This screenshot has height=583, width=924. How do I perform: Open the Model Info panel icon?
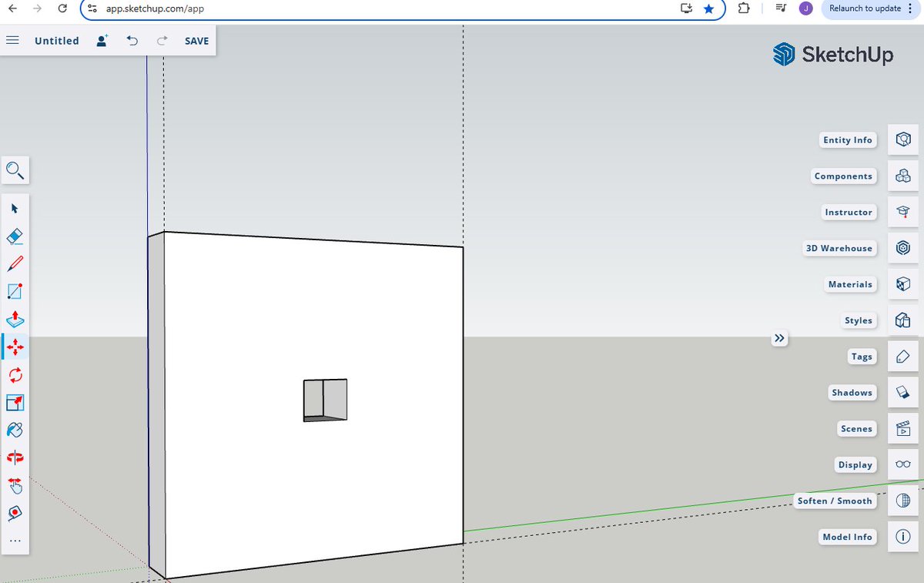pyautogui.click(x=903, y=537)
